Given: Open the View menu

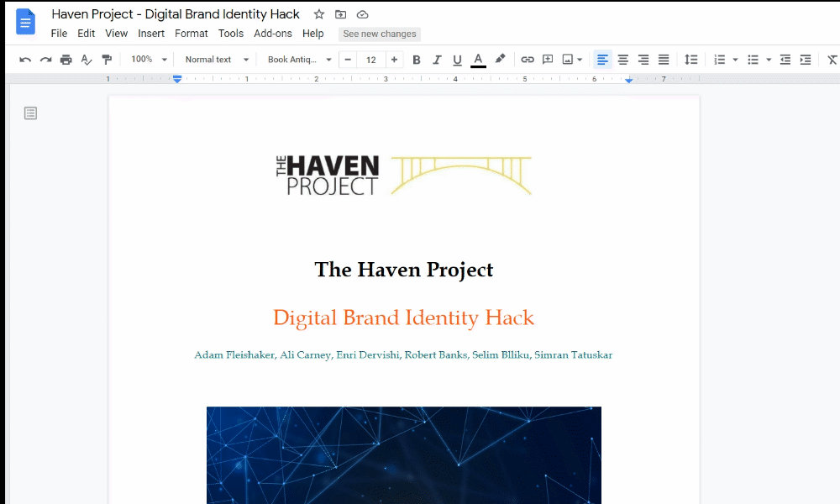Looking at the screenshot, I should (x=116, y=34).
